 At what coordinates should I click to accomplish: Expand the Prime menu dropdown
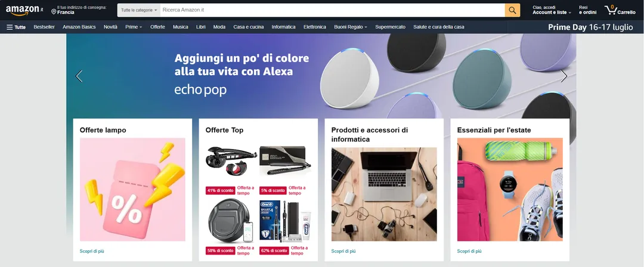tap(134, 27)
